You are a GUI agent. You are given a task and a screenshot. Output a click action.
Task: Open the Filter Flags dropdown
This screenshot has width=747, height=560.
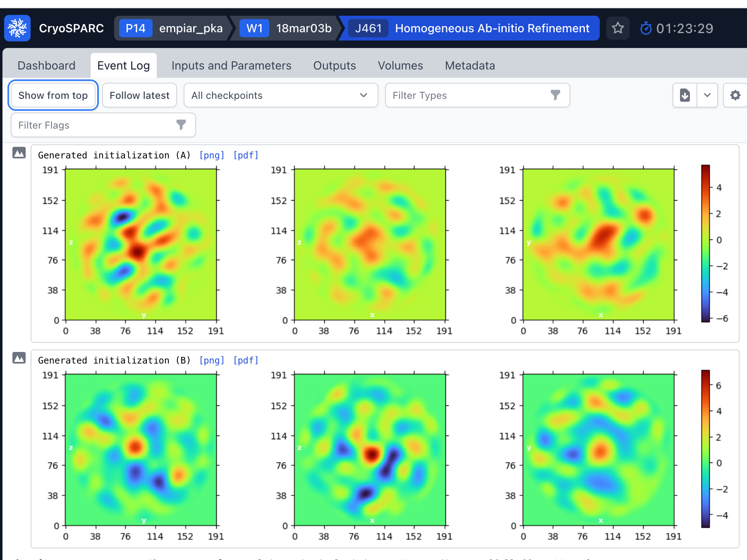point(103,125)
